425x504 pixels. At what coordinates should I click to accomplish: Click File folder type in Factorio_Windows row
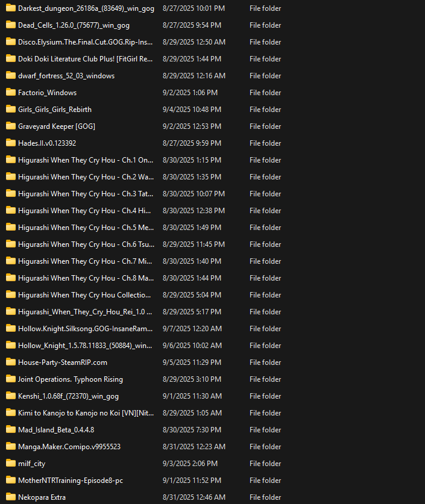(265, 93)
